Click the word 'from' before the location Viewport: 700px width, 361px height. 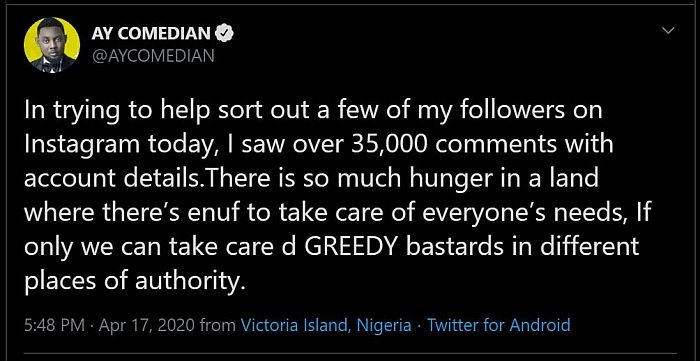point(219,325)
